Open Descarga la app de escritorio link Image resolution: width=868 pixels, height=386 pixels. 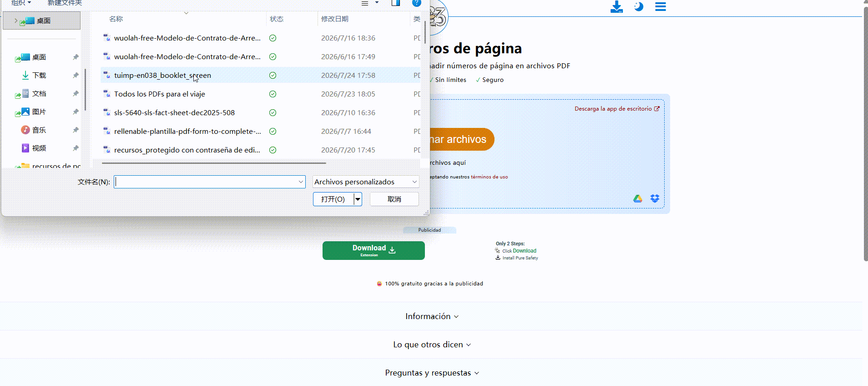[x=617, y=109]
